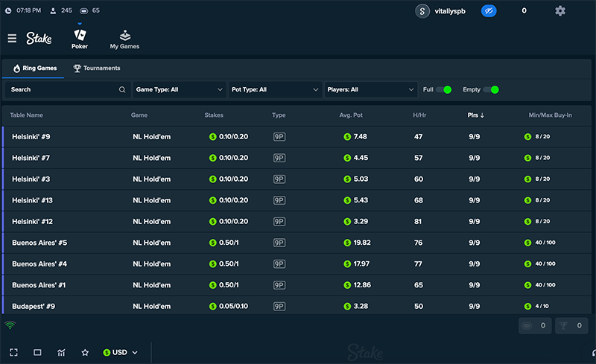Click the Stake logo in header
Viewport: 596px width, 364px height.
click(x=39, y=38)
